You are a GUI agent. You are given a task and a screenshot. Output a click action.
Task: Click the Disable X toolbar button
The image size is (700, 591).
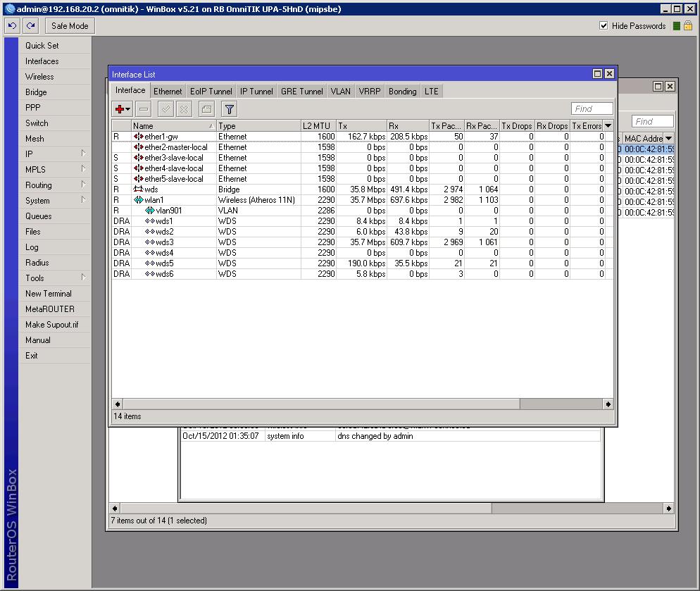184,109
